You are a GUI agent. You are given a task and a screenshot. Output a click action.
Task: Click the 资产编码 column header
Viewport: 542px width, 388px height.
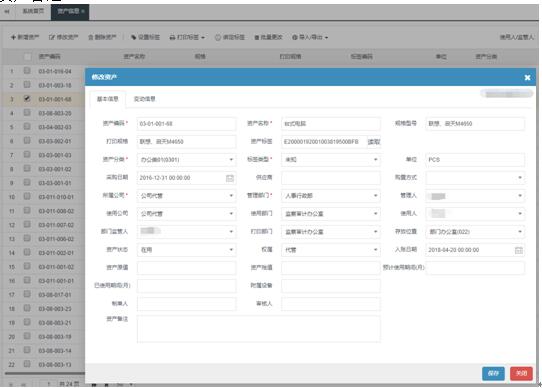(x=49, y=56)
